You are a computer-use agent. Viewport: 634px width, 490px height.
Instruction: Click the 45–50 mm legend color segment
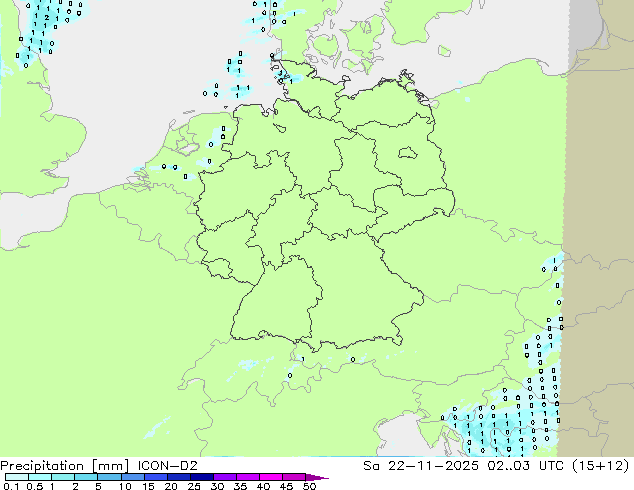[294, 477]
